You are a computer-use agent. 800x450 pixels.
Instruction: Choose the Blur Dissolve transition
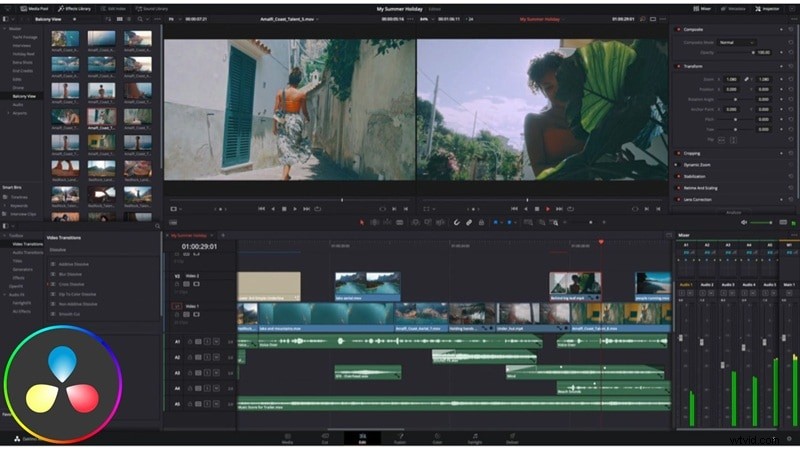coord(70,274)
